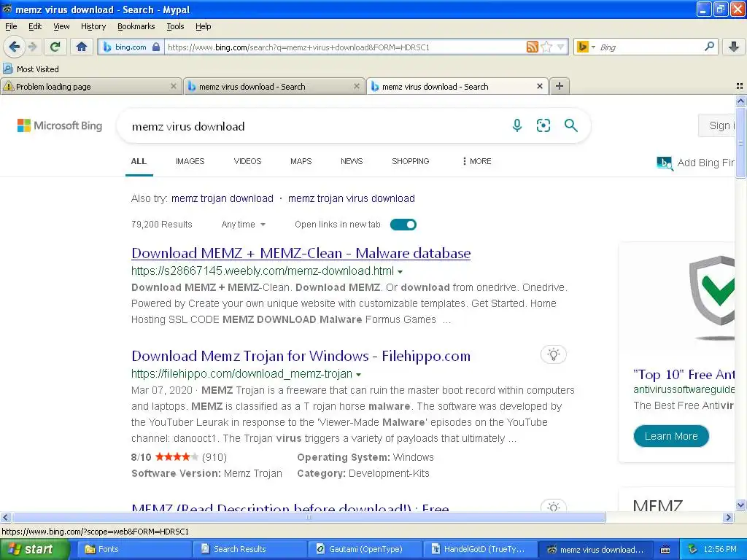Click the RSS feed icon in address bar
Viewport: 747px width, 560px height.
pos(532,47)
